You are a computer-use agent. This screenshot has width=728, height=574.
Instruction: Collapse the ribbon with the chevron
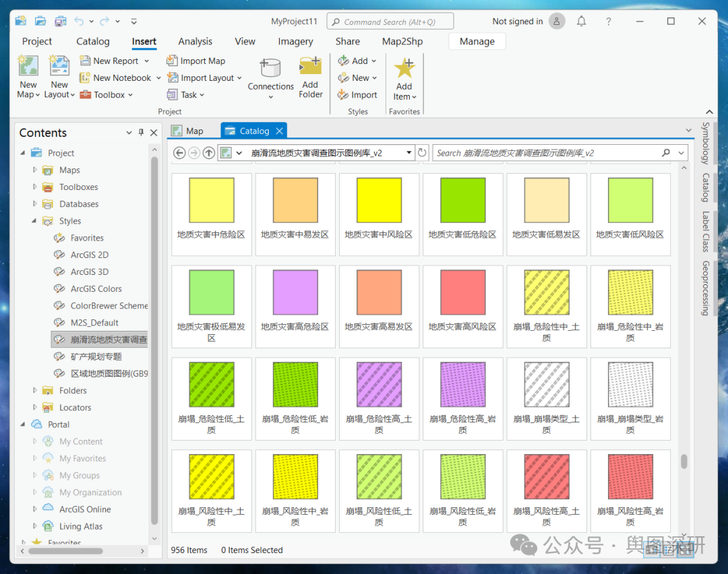click(709, 112)
